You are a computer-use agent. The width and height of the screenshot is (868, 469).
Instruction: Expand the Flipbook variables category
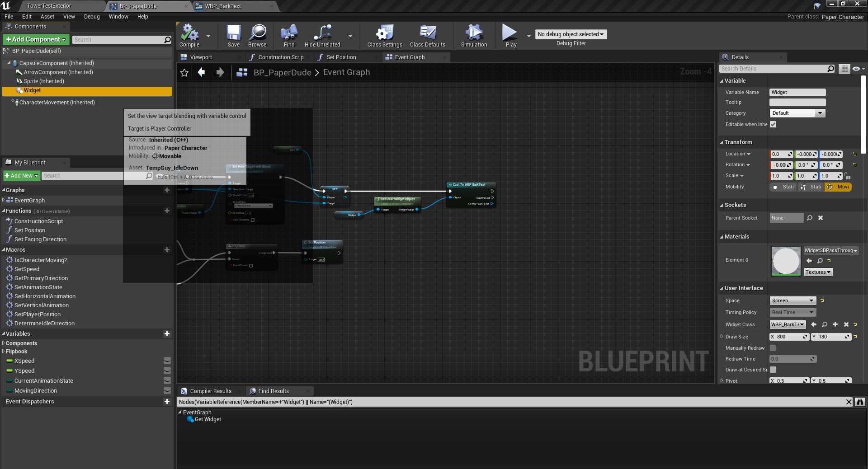4,352
